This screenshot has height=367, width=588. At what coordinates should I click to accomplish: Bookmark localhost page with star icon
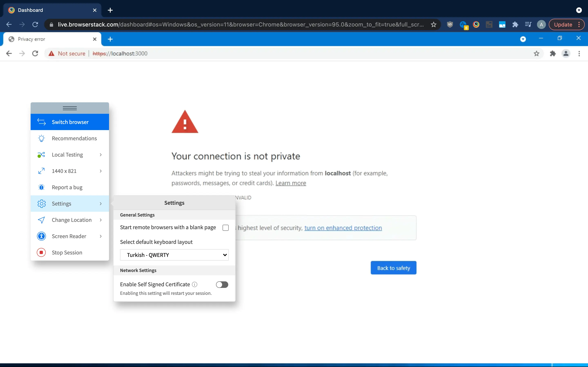537,53
